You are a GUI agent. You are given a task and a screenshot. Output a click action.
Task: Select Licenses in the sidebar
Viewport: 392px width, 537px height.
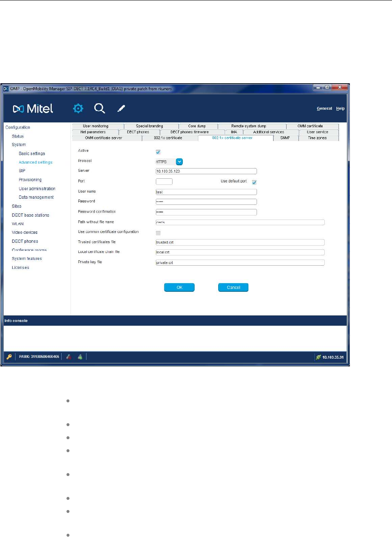tap(20, 267)
